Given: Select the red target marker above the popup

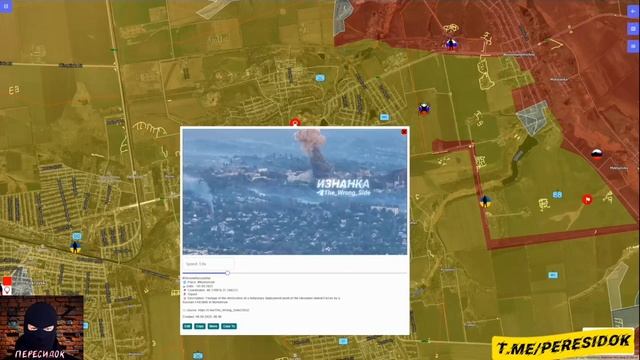Looking at the screenshot, I should (295, 122).
